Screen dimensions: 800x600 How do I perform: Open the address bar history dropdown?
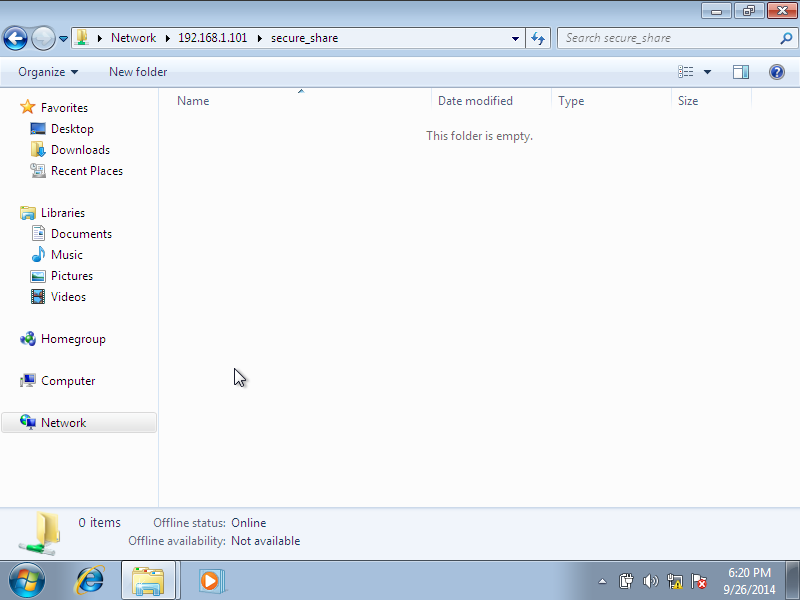515,38
